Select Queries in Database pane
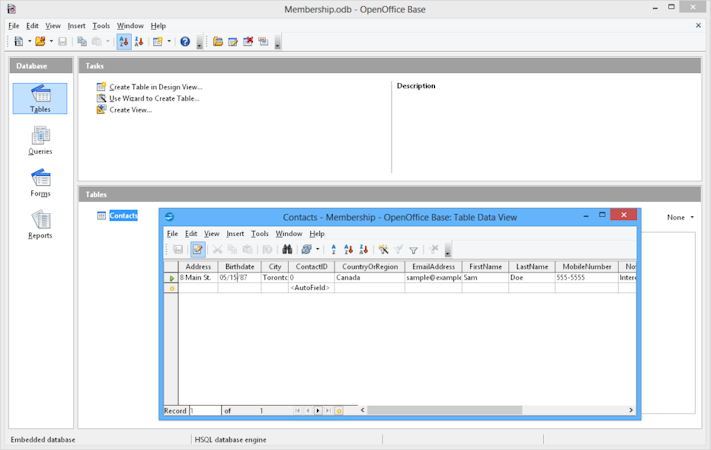The height and width of the screenshot is (450, 711). 40,141
